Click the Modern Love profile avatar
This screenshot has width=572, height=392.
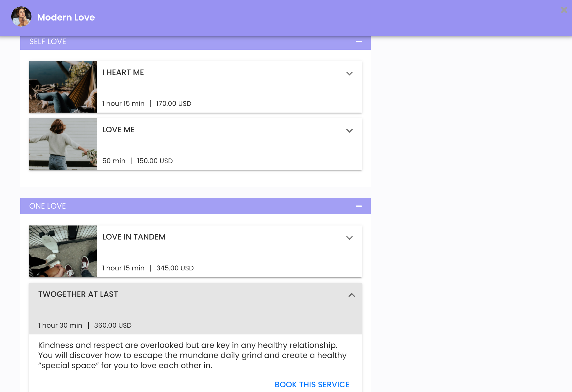(x=21, y=17)
